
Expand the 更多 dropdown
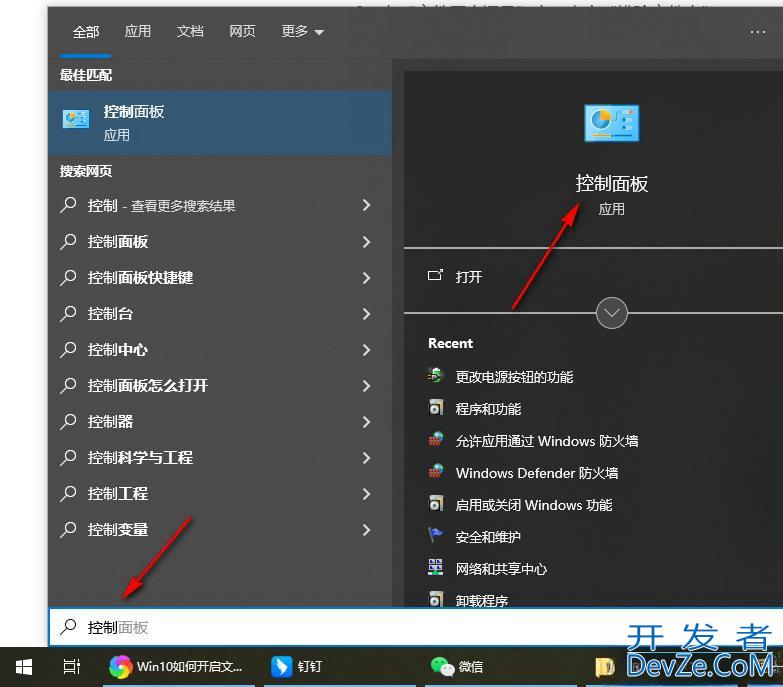point(302,32)
